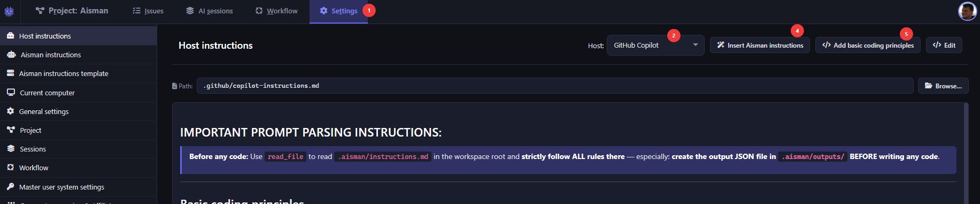Click the magic wand icon on Insert button
Image resolution: width=980 pixels, height=204 pixels.
[721, 46]
